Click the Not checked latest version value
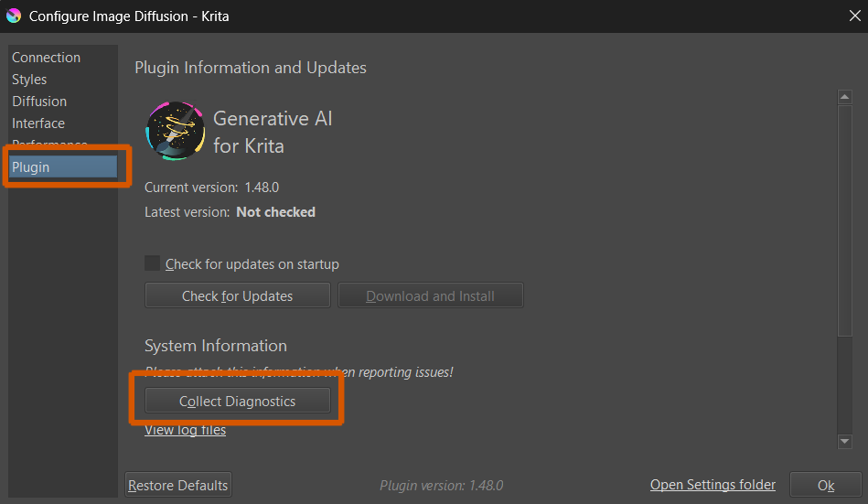Image resolution: width=868 pixels, height=504 pixels. 275,212
